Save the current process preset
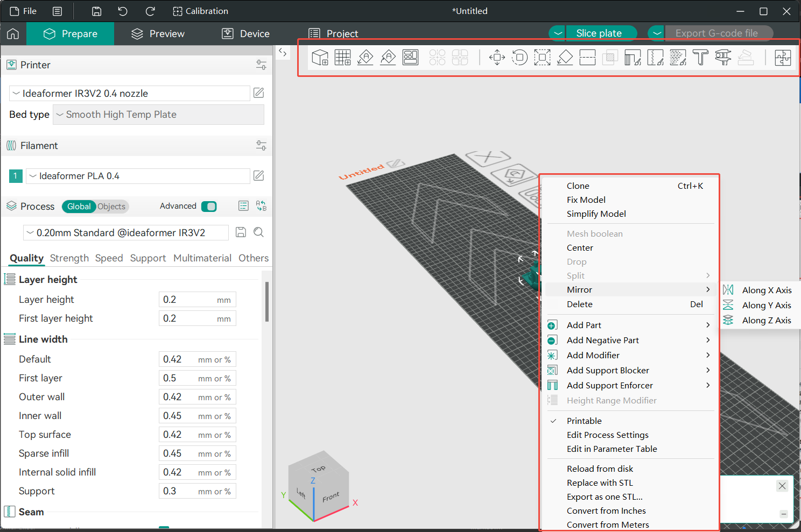 [x=241, y=232]
